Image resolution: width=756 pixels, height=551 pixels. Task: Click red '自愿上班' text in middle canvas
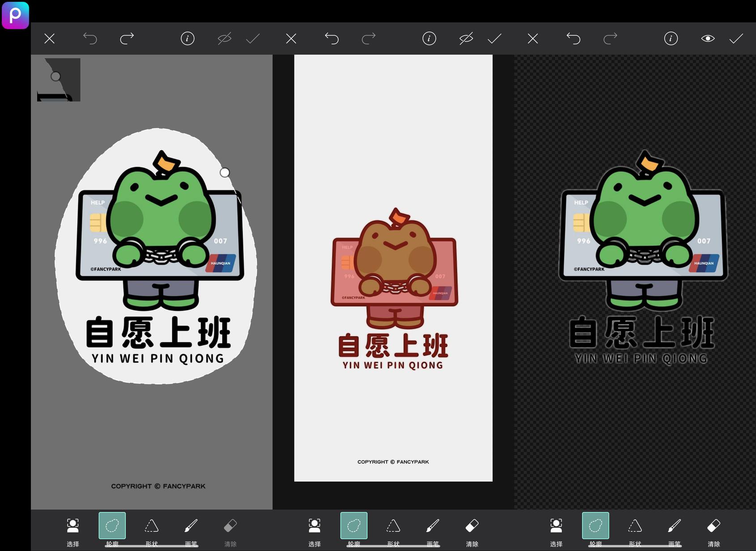[393, 345]
